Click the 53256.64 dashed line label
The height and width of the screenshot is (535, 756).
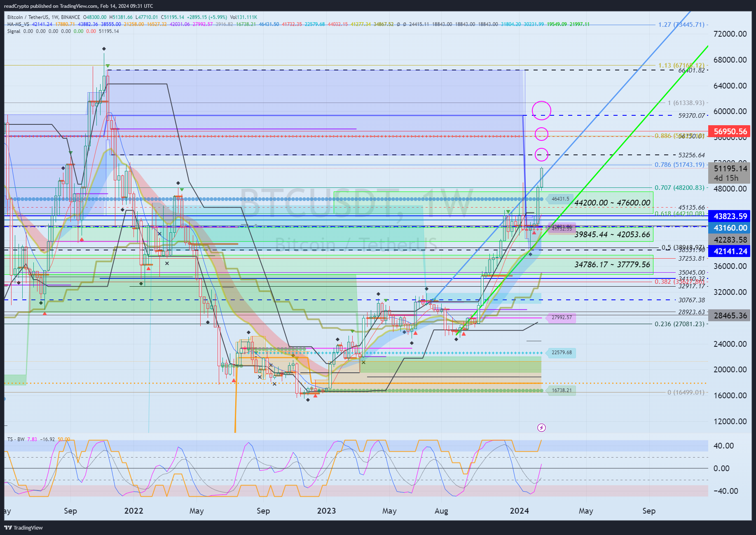[692, 155]
